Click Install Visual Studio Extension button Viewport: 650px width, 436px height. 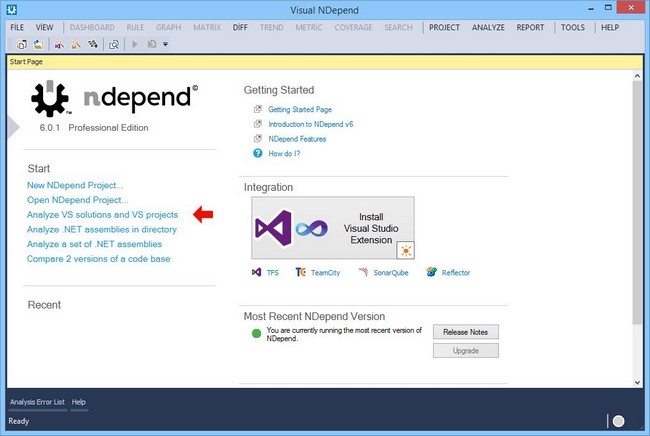point(333,228)
